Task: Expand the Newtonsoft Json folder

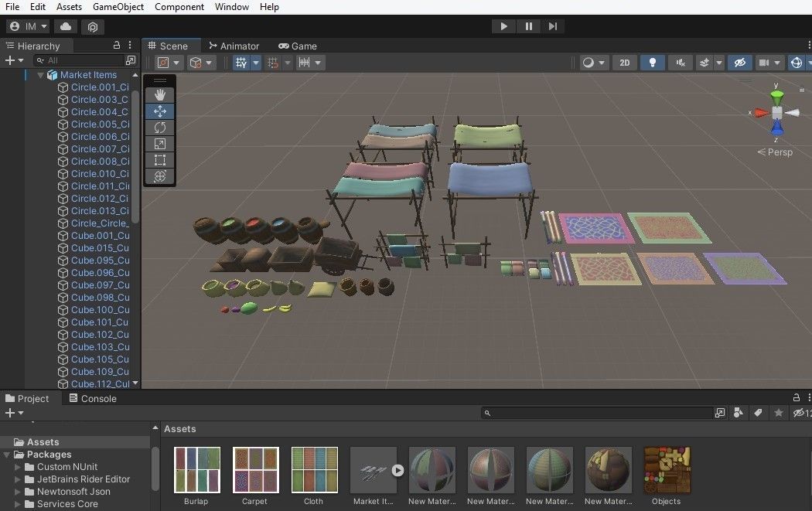Action: pos(17,492)
